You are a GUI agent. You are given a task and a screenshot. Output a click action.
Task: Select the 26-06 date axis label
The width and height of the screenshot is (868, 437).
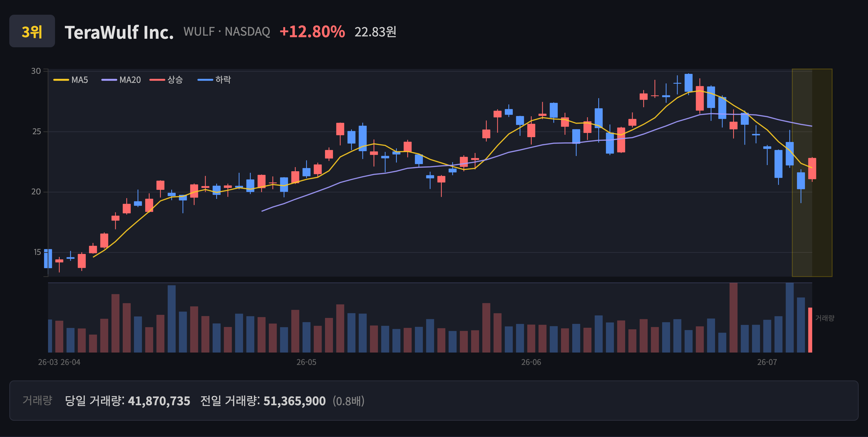point(531,362)
